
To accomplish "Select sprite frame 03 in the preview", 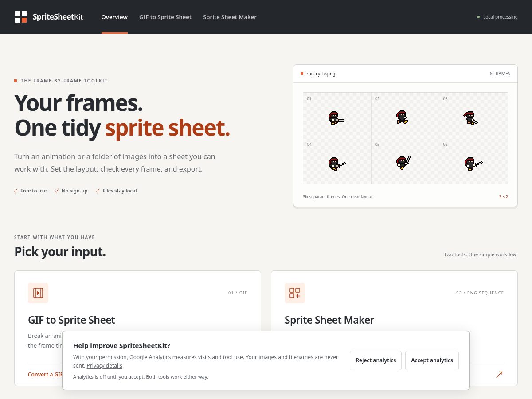I will 473,115.
